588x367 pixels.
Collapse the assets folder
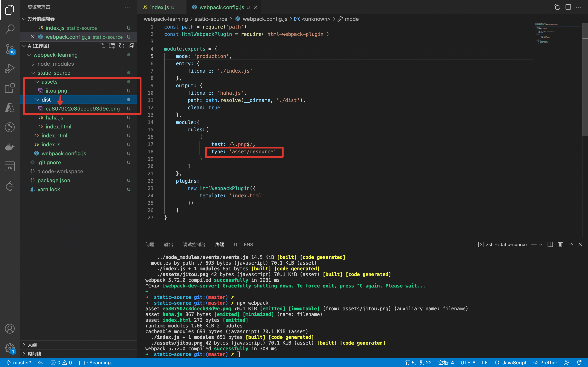(x=49, y=82)
